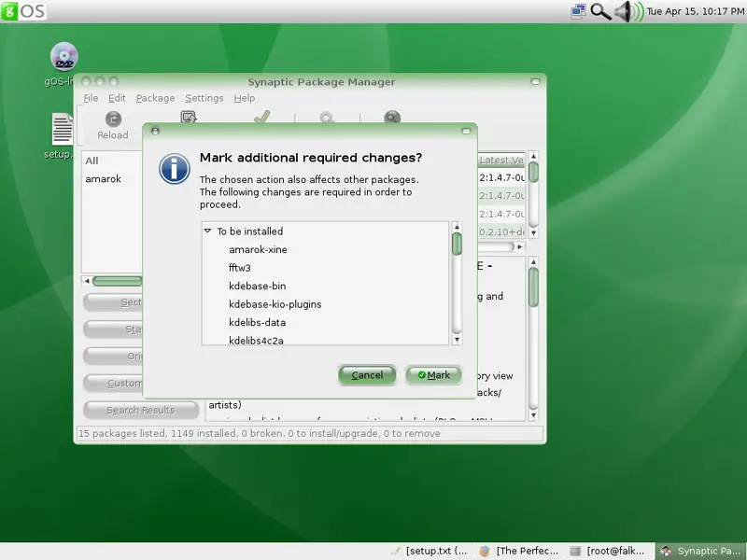The width and height of the screenshot is (747, 560).
Task: Open the search magnifier in the top panel
Action: 600,11
